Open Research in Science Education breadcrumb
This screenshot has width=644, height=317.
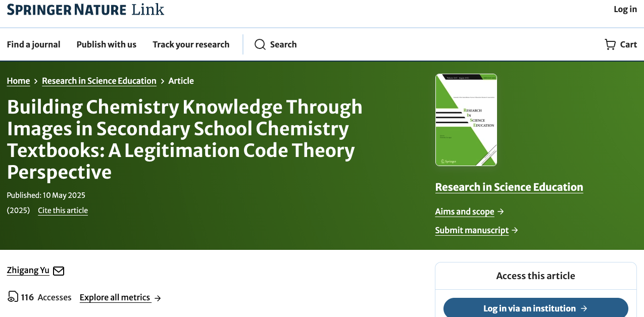pyautogui.click(x=99, y=81)
